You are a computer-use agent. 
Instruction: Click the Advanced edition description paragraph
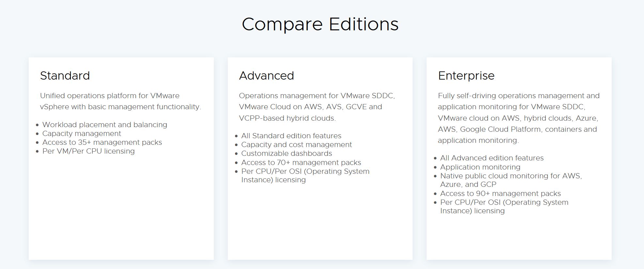pyautogui.click(x=317, y=107)
